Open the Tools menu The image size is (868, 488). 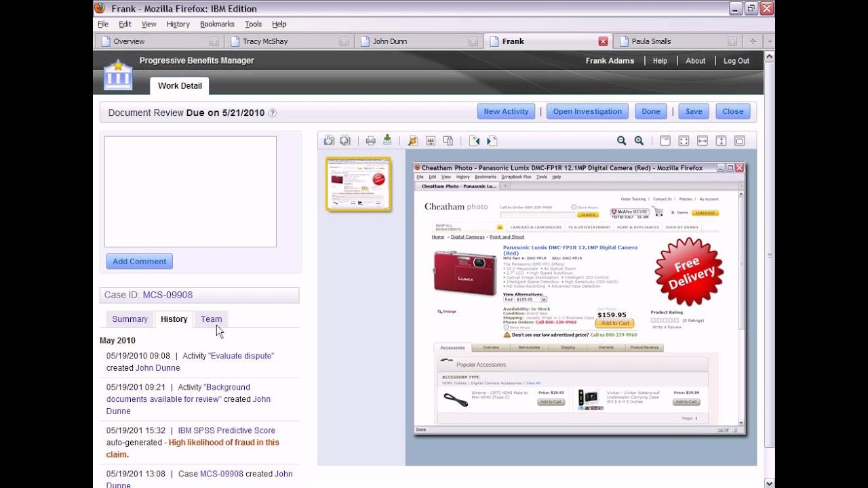pyautogui.click(x=254, y=24)
